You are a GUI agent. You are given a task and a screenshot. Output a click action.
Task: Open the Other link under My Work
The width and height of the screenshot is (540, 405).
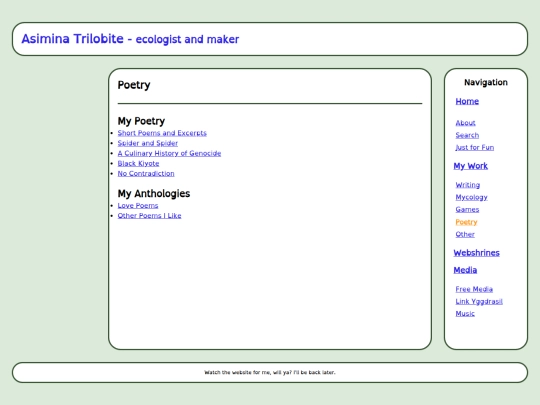click(x=465, y=234)
